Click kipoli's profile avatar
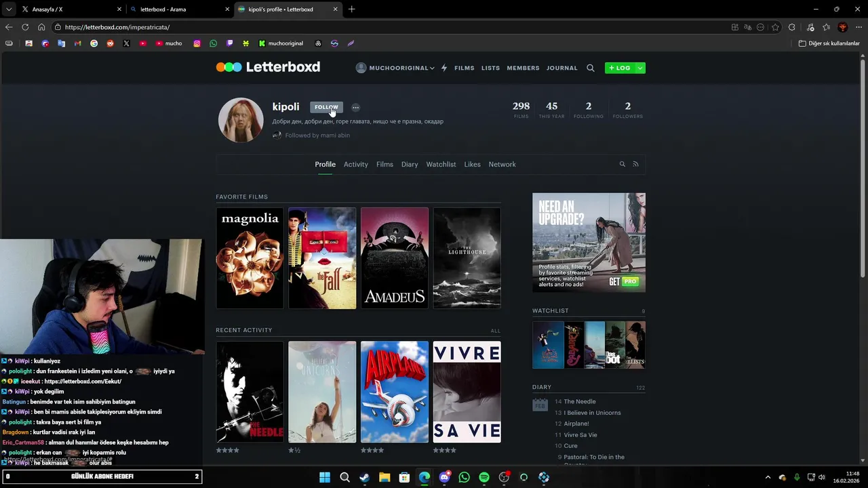The width and height of the screenshot is (868, 488). (x=241, y=120)
